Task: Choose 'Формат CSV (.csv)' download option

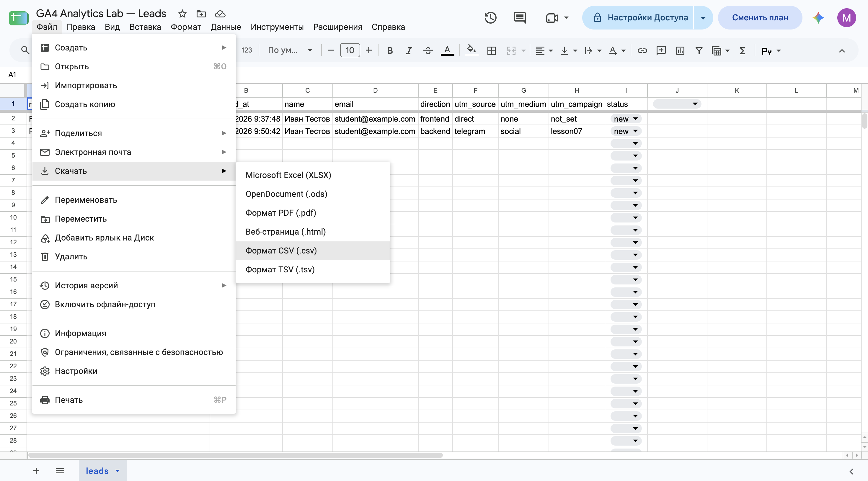Action: pos(313,251)
